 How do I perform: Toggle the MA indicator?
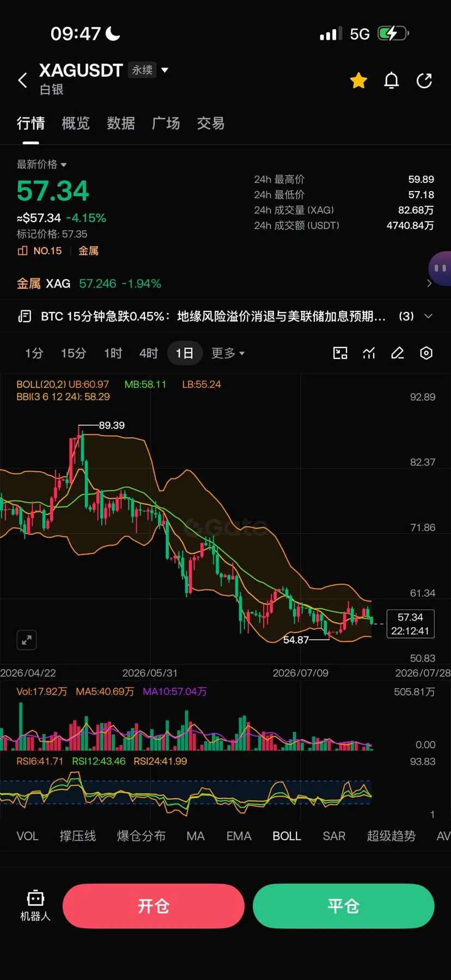(196, 836)
